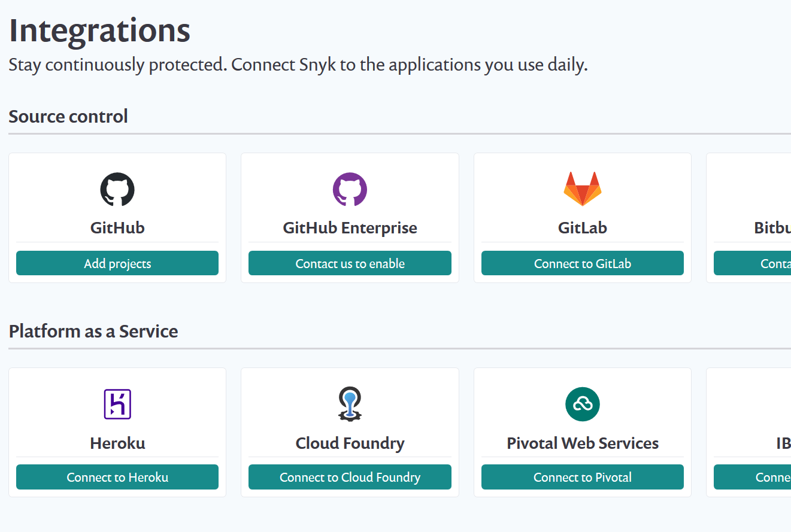
Task: Click the cut-off button under Bitbucket
Action: 752,263
